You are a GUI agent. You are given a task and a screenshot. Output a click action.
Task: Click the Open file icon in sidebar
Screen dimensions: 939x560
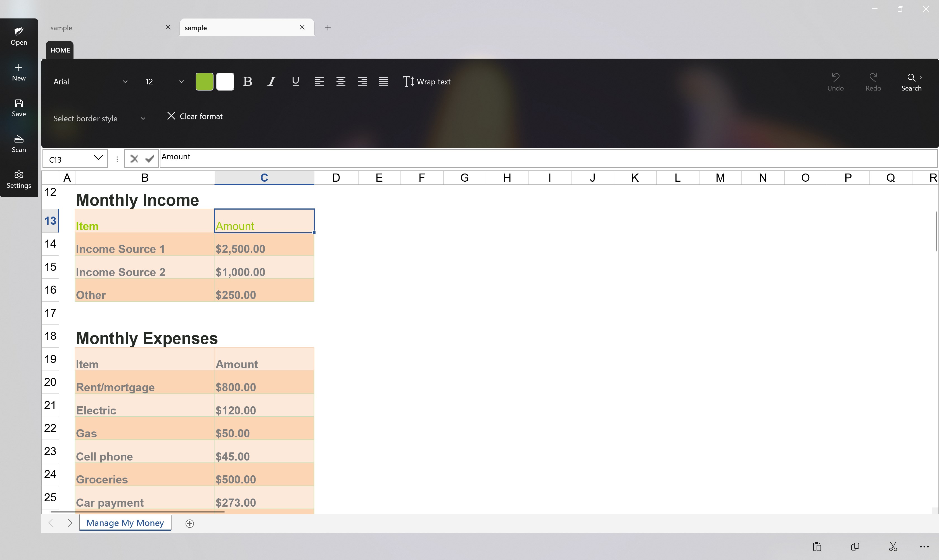click(x=19, y=32)
